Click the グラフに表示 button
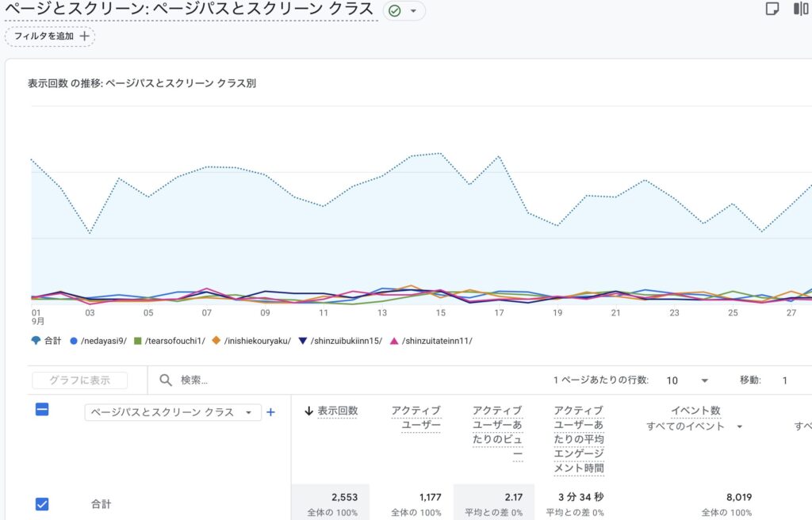This screenshot has height=520, width=812. pyautogui.click(x=79, y=380)
